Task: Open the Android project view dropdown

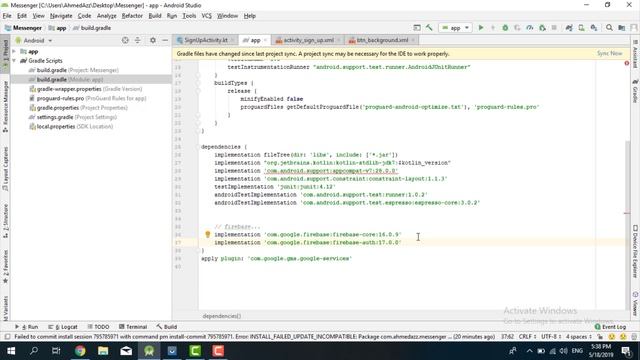Action: [x=34, y=40]
